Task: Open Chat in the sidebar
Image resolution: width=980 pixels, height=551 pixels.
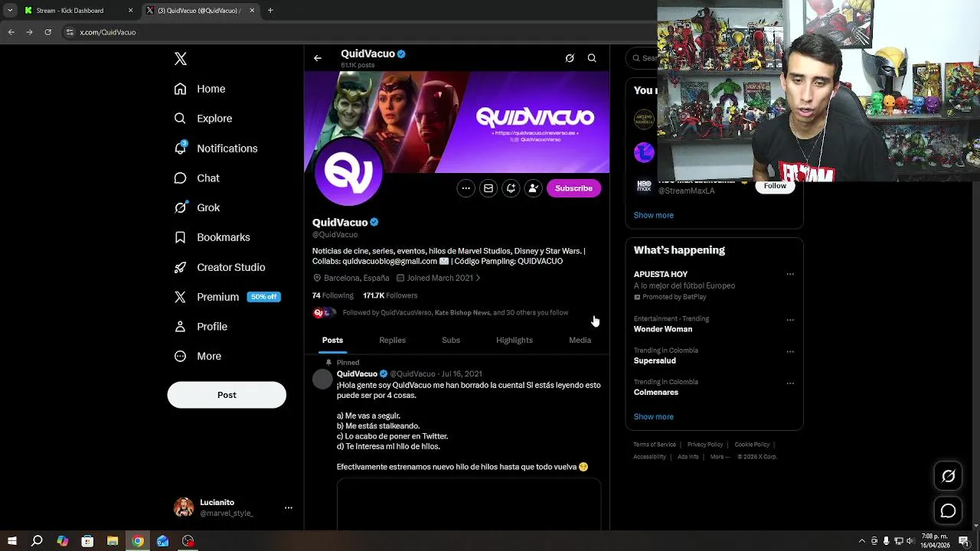Action: point(197,178)
